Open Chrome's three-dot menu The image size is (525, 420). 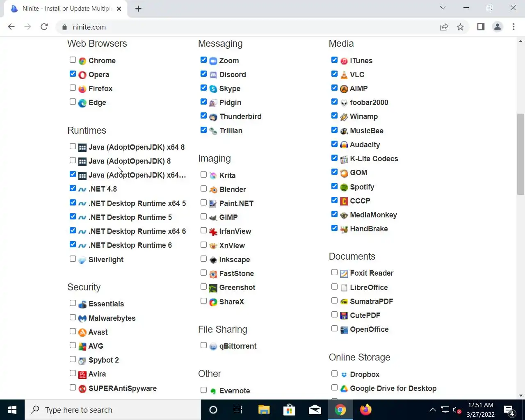pyautogui.click(x=514, y=27)
